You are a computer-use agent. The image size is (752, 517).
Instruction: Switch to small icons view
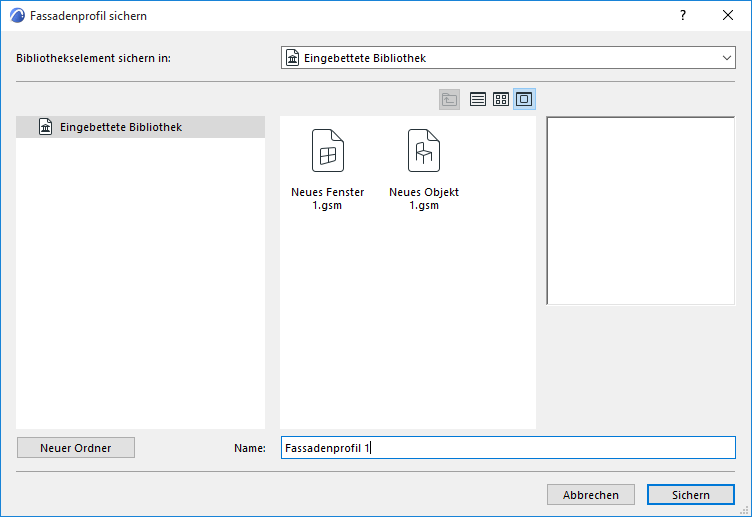click(x=501, y=99)
